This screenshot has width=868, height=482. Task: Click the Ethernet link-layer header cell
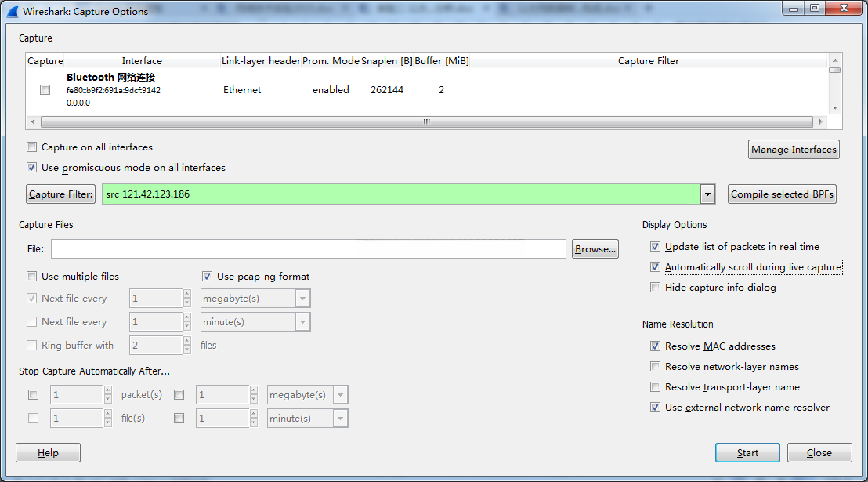point(242,90)
